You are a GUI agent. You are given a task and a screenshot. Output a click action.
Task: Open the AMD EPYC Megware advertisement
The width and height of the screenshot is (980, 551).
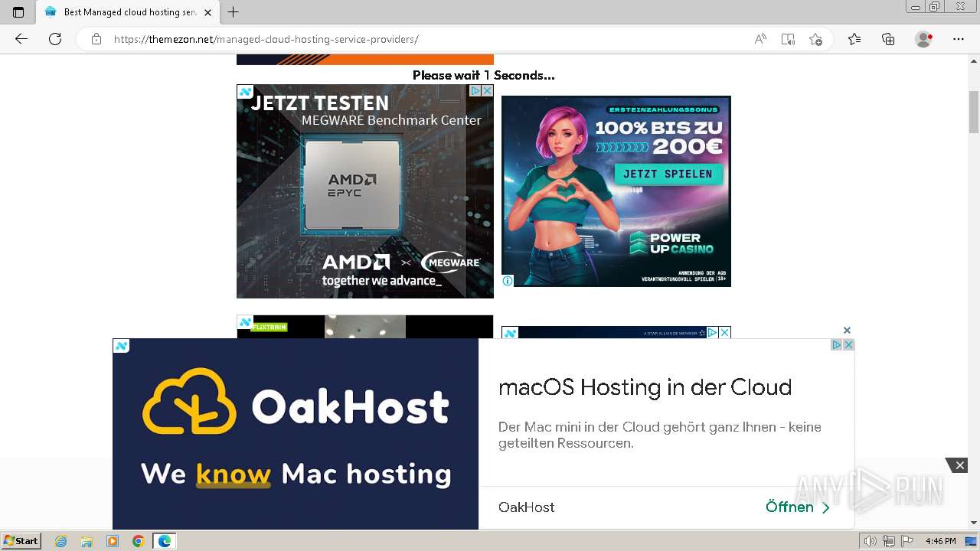tap(365, 191)
